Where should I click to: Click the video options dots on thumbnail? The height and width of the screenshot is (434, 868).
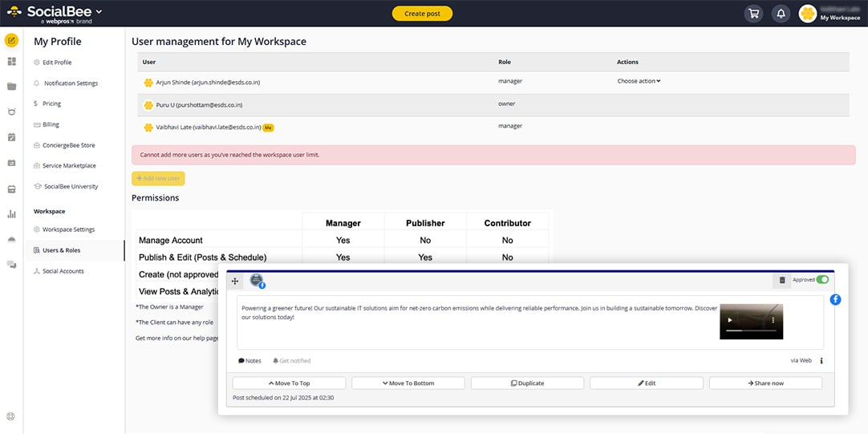tap(773, 320)
